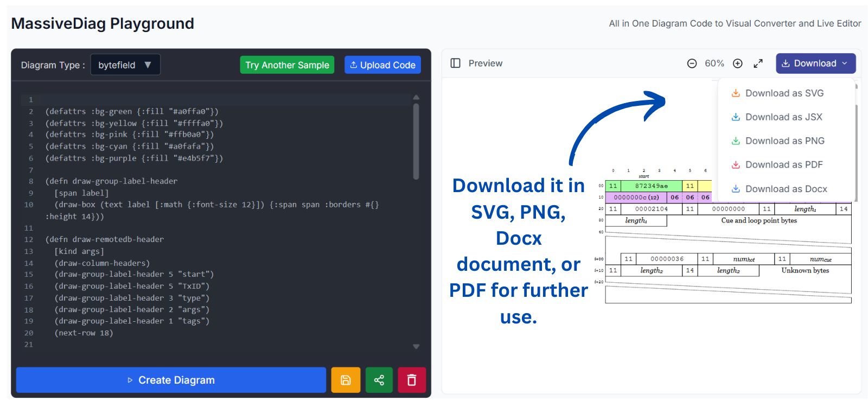The width and height of the screenshot is (868, 407).
Task: Click Try Another Sample button
Action: (x=287, y=65)
